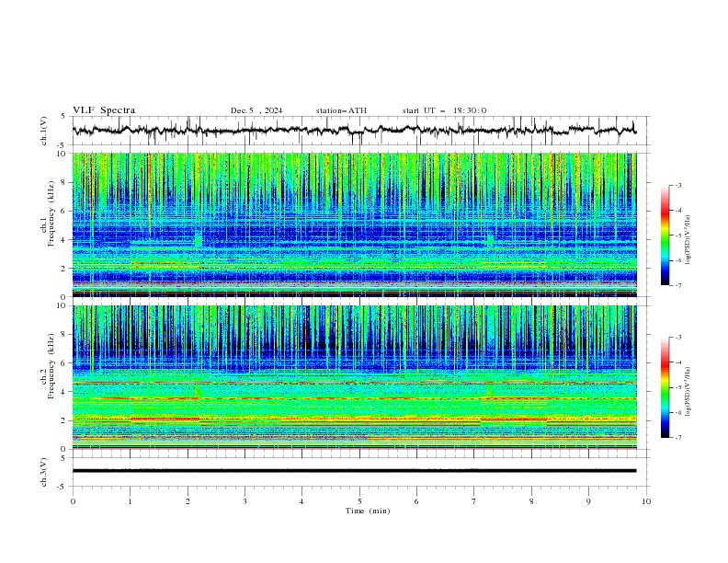Click the "5" tick on ch.1(V) axis
Image resolution: width=728 pixels, height=563 pixels.
[64, 116]
